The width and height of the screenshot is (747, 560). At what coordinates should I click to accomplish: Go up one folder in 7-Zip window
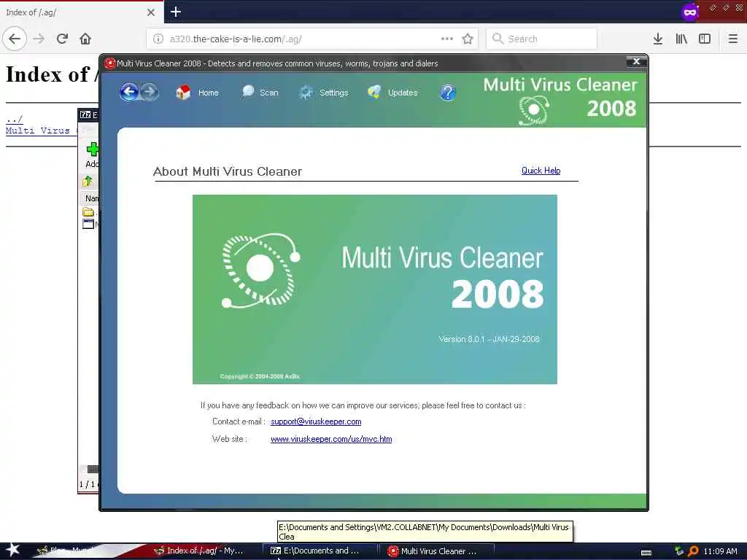(x=88, y=182)
